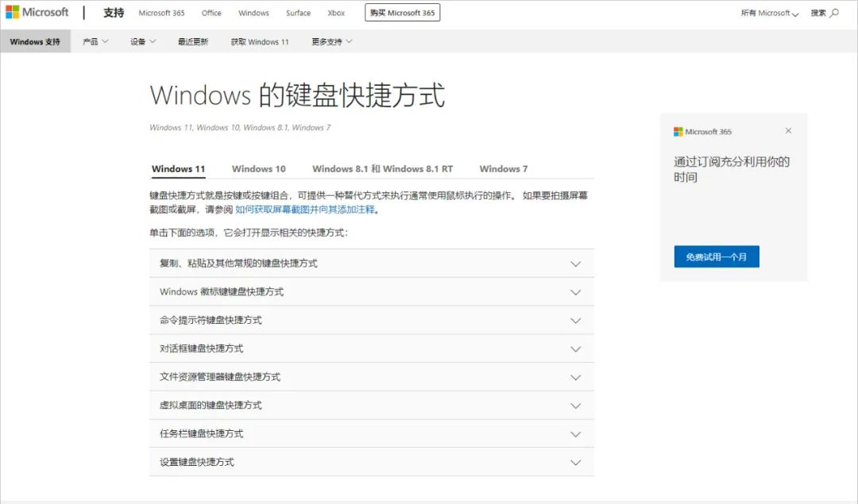Click the Microsoft 365 logo in promo card
The width and height of the screenshot is (858, 504).
(702, 132)
